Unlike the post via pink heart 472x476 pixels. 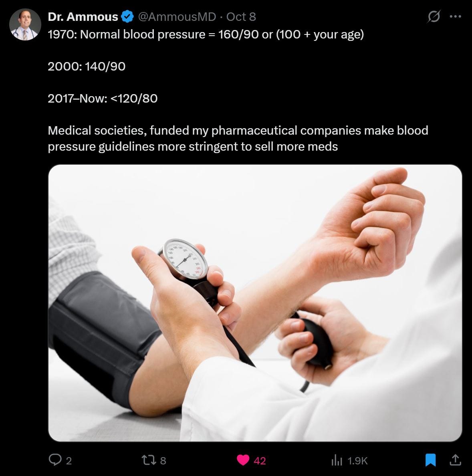(243, 460)
